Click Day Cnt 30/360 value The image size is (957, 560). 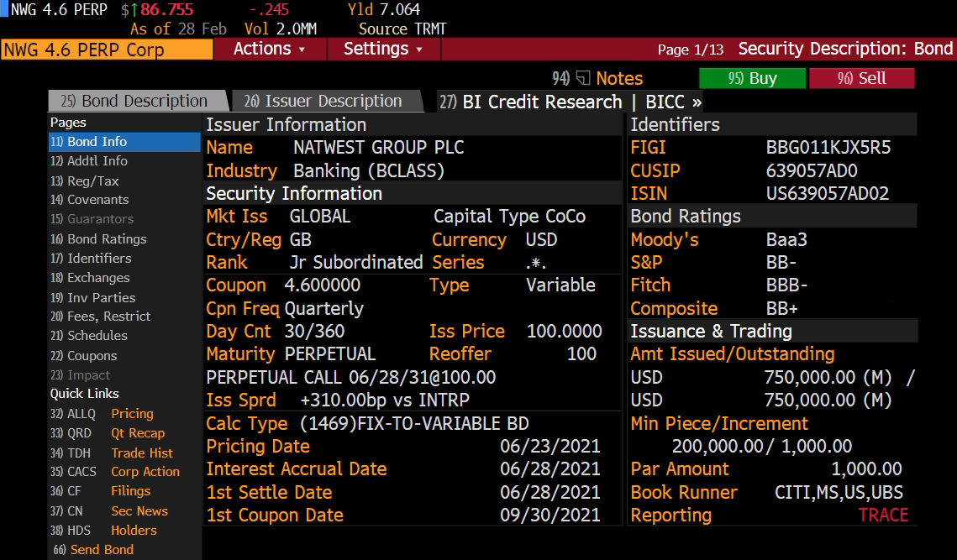(x=314, y=332)
